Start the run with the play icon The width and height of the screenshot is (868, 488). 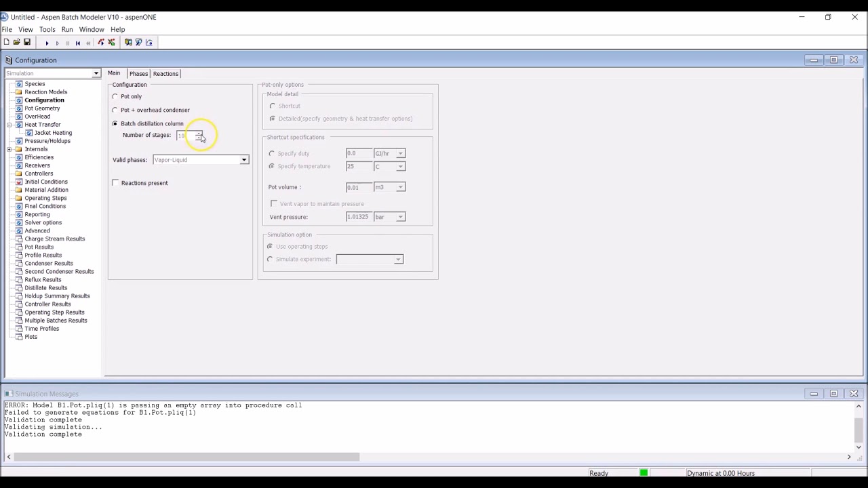pyautogui.click(x=47, y=43)
